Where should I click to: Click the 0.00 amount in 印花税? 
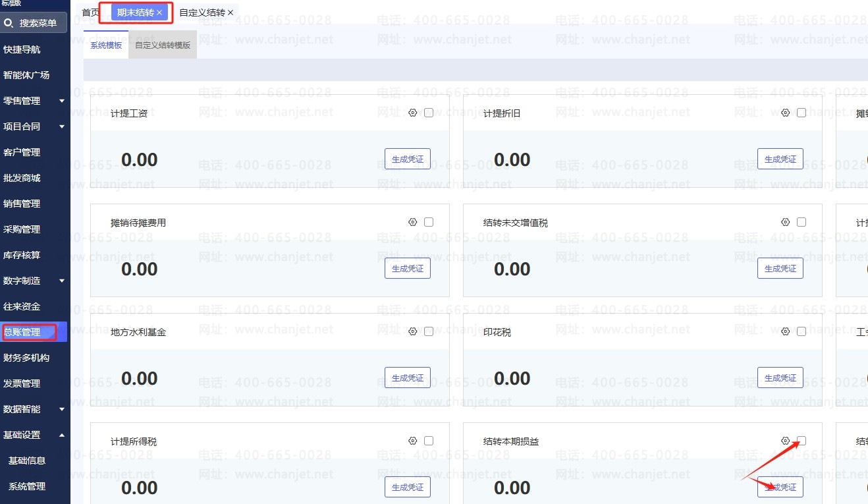pos(512,379)
